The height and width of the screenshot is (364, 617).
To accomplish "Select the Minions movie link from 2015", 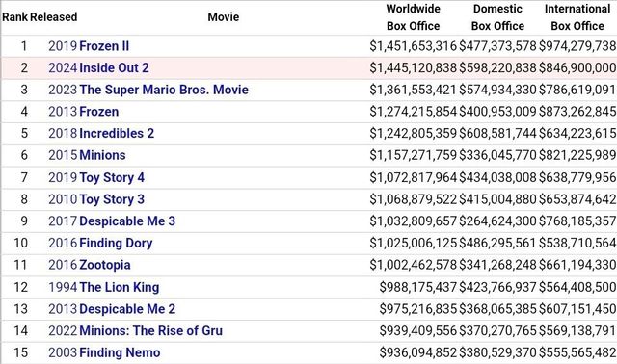I will point(102,155).
